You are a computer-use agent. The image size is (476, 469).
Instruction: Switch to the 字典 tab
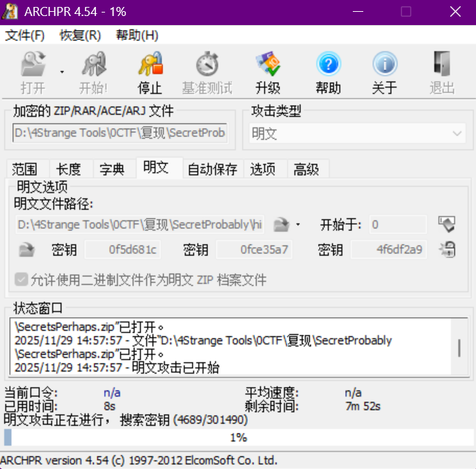[x=112, y=169]
